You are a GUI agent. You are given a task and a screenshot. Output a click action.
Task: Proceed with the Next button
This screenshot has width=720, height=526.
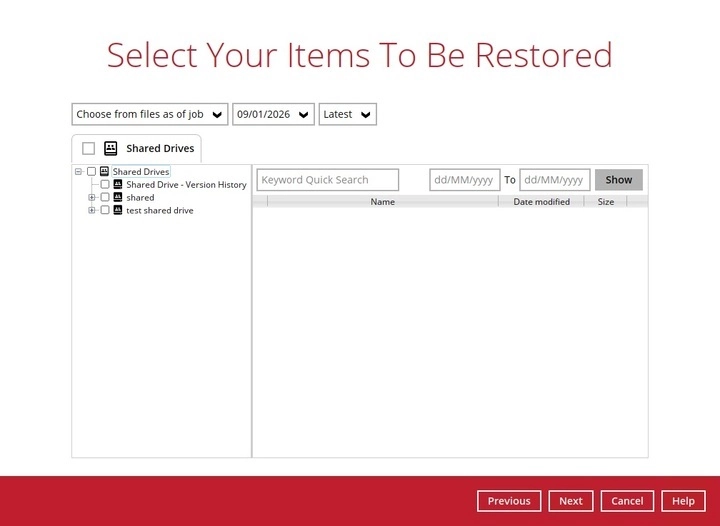point(571,501)
